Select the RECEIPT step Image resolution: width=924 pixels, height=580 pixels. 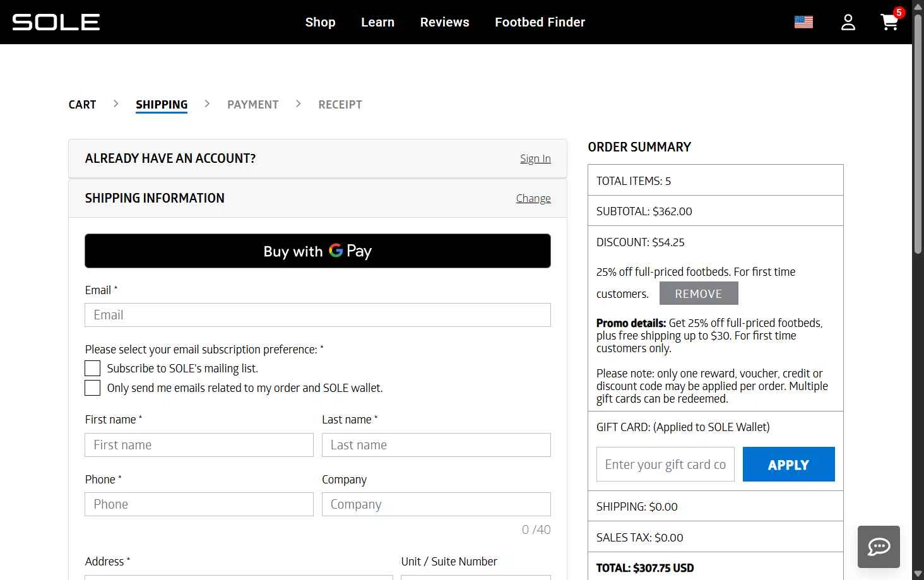point(340,105)
